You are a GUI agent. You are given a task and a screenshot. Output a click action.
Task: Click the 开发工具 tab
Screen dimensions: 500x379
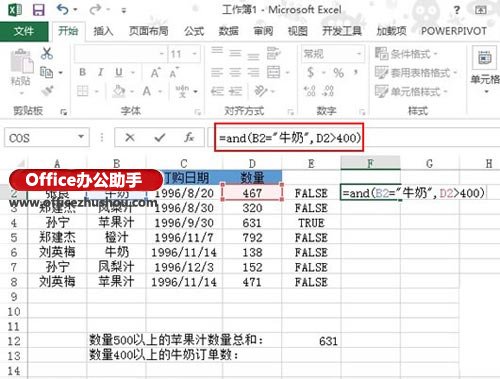[x=342, y=31]
